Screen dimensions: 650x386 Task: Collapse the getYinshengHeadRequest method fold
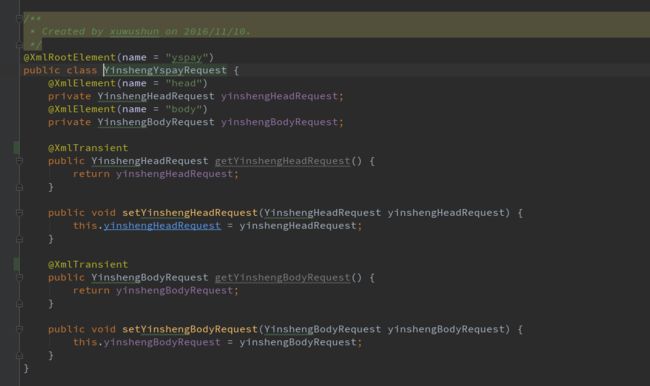19,161
